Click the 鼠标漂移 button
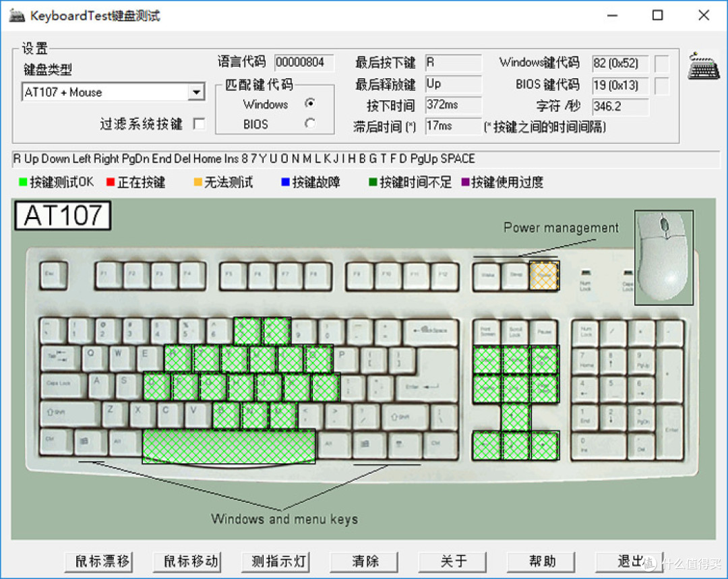The image size is (728, 579). pyautogui.click(x=98, y=561)
